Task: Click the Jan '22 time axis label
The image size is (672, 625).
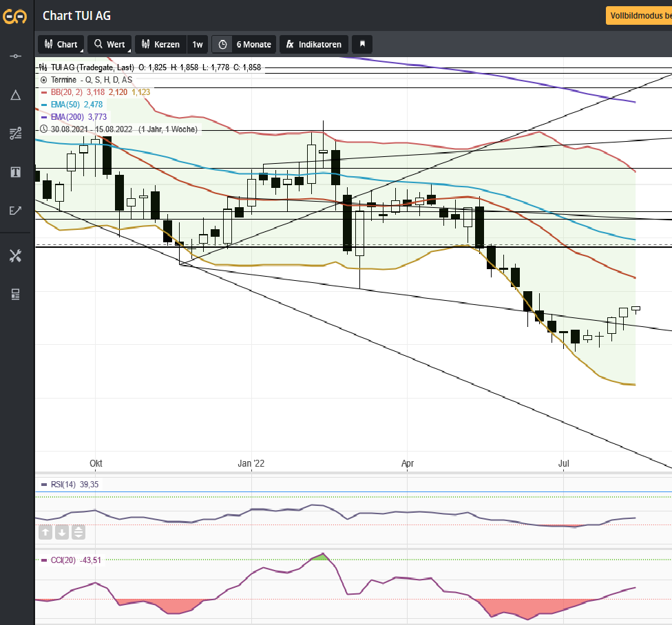Action: click(251, 463)
